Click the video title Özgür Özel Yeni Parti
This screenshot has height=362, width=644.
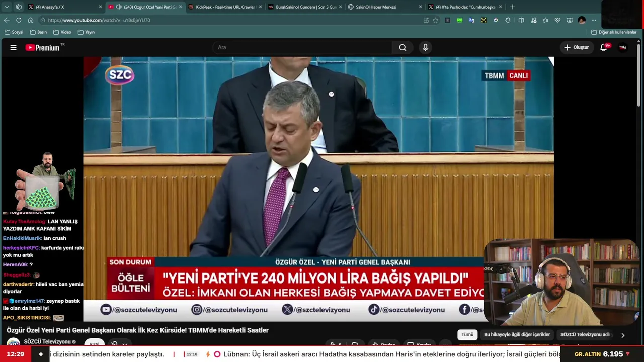tap(137, 330)
